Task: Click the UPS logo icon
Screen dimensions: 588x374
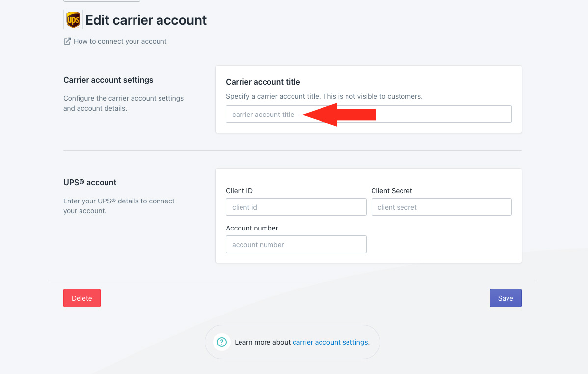Action: [73, 20]
